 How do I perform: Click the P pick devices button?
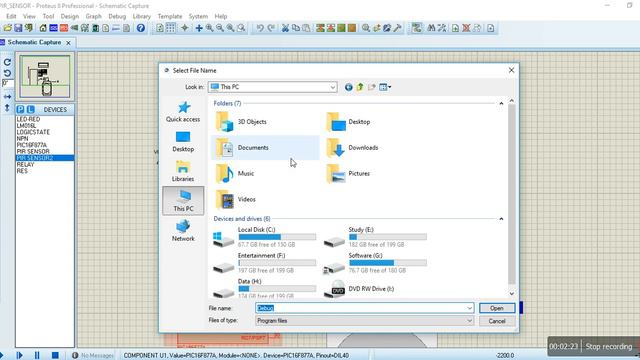coord(20,109)
